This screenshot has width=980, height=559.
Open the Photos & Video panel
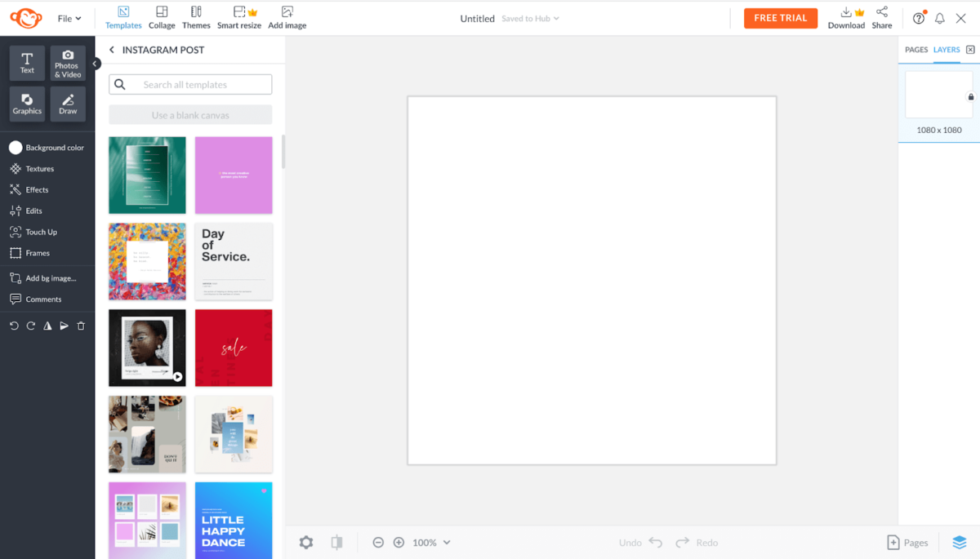[x=67, y=62]
